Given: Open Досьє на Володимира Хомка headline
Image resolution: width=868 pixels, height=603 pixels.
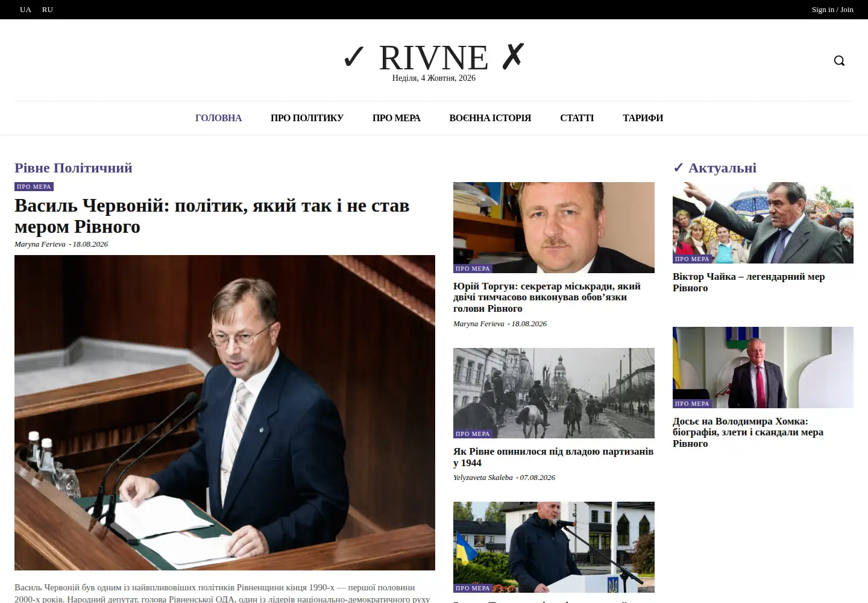Looking at the screenshot, I should pos(748,432).
